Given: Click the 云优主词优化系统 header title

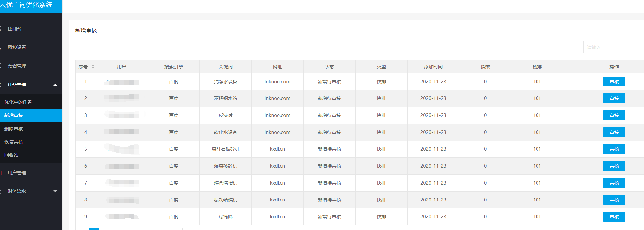Looking at the screenshot, I should pyautogui.click(x=26, y=5).
